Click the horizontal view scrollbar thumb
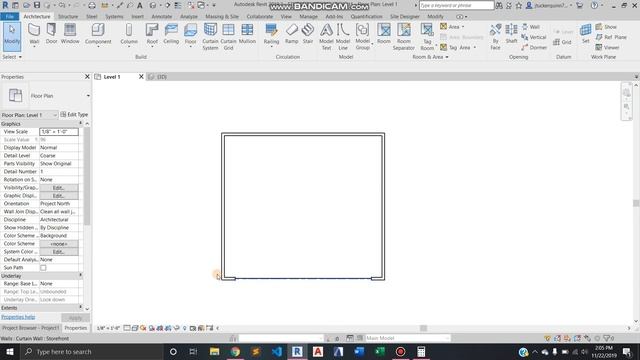 coord(423,328)
